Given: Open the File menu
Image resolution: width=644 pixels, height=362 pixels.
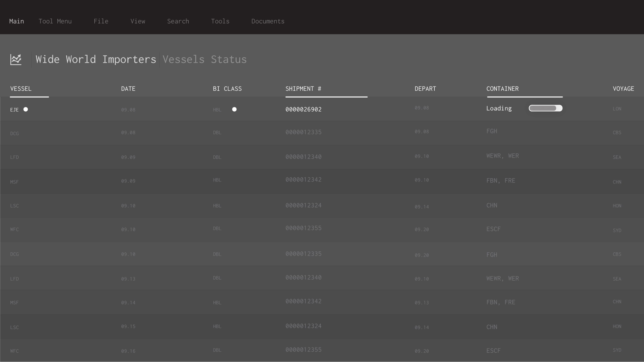Looking at the screenshot, I should tap(101, 21).
